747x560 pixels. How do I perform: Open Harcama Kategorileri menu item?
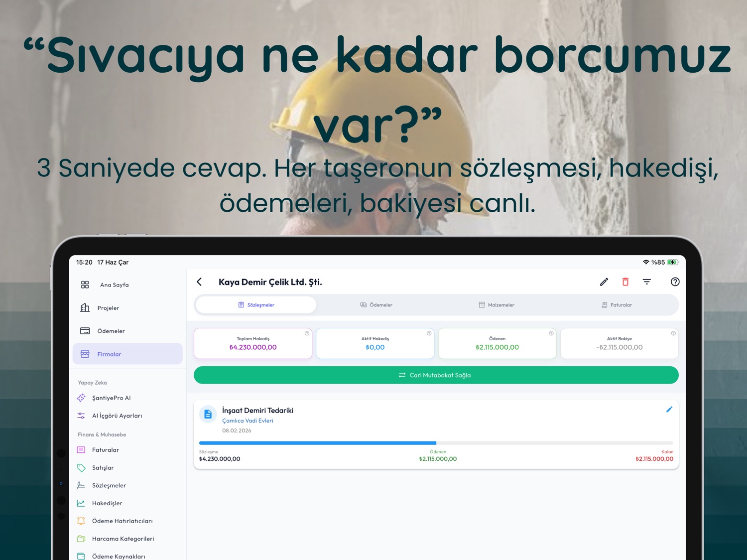(127, 539)
